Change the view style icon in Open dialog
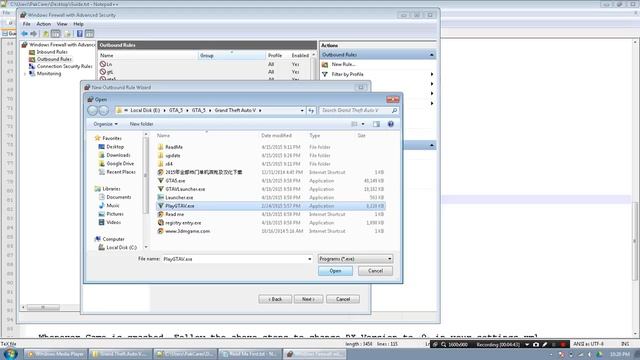Viewport: 640px width, 360px height. (x=354, y=124)
